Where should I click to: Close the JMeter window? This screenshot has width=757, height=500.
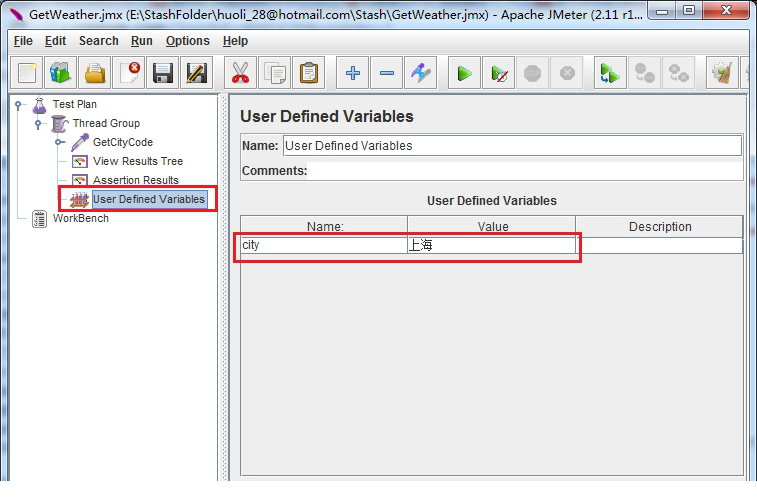(x=726, y=10)
